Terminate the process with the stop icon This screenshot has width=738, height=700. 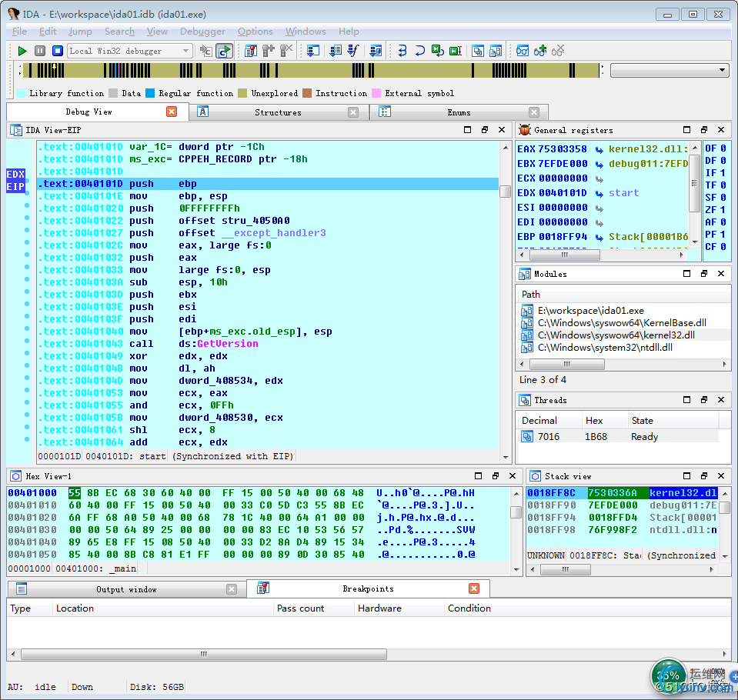point(58,51)
